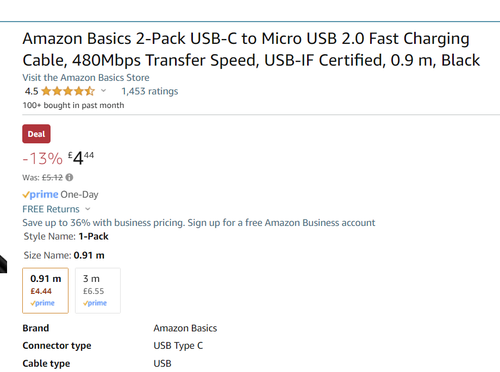The width and height of the screenshot is (500, 372).
Task: Click the £4.44 current price
Action: 81,158
